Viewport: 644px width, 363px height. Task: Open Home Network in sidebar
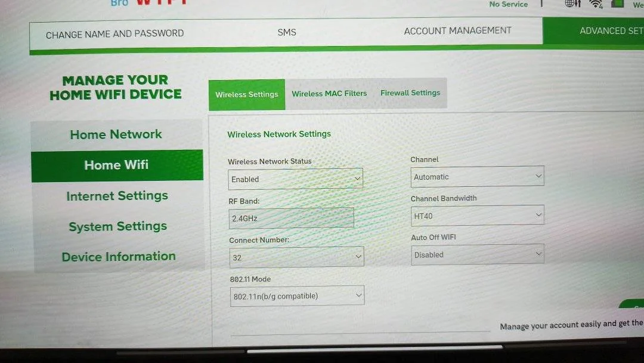point(116,134)
